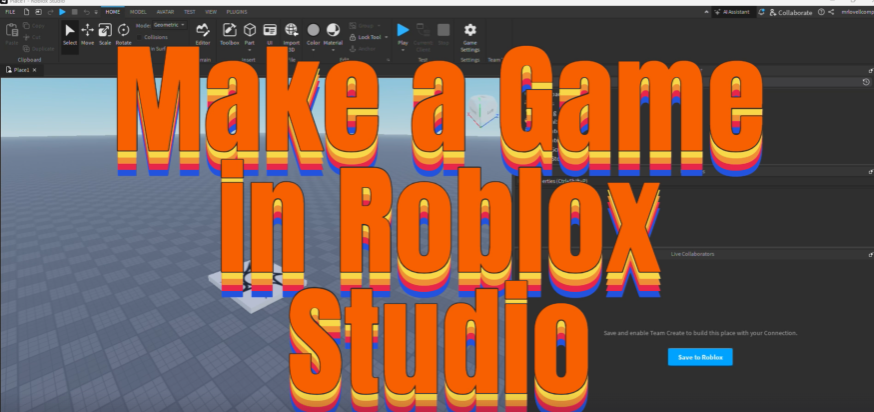Insert a Part with the cube icon
The image size is (874, 412).
point(250,30)
